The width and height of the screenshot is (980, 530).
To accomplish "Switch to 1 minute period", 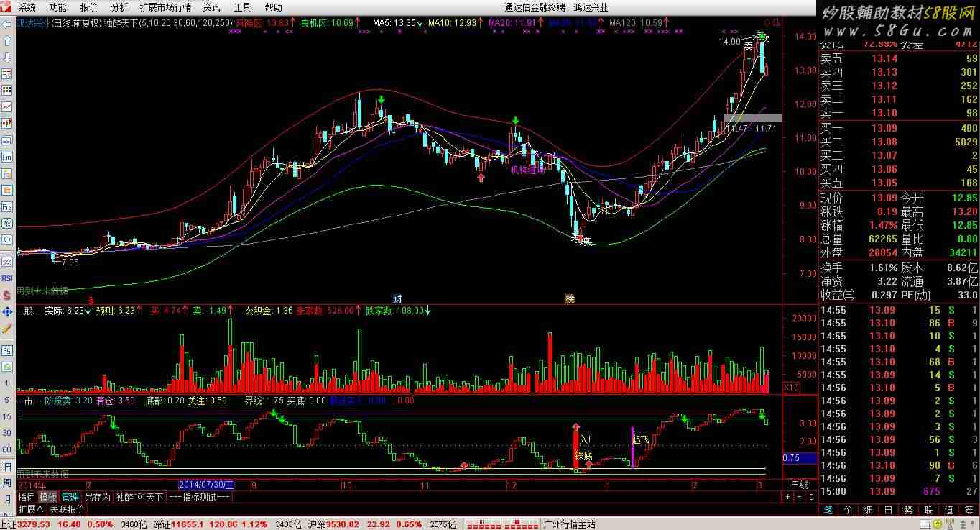I will coord(6,384).
